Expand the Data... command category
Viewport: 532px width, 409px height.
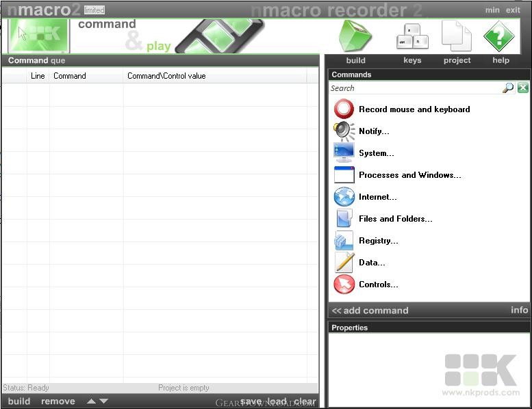(x=372, y=263)
